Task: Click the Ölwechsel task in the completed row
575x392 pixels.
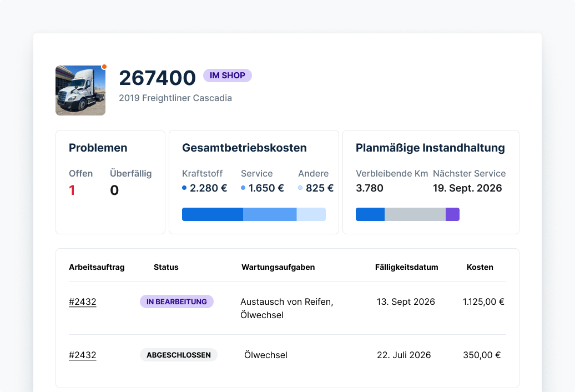Action: coord(265,355)
